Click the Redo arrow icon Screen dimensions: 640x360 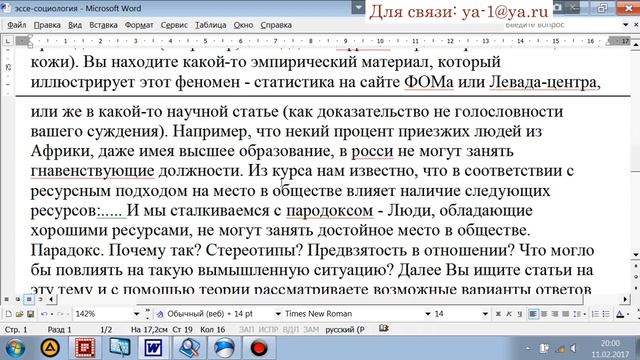60,314
